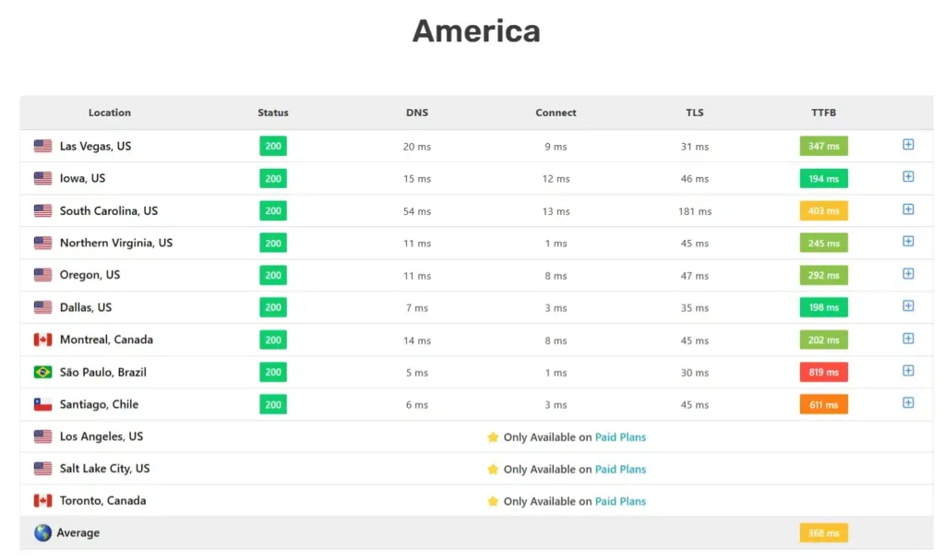Click the red 819 ms TTFB badge
Screen dimensions: 945x560
[x=824, y=372]
